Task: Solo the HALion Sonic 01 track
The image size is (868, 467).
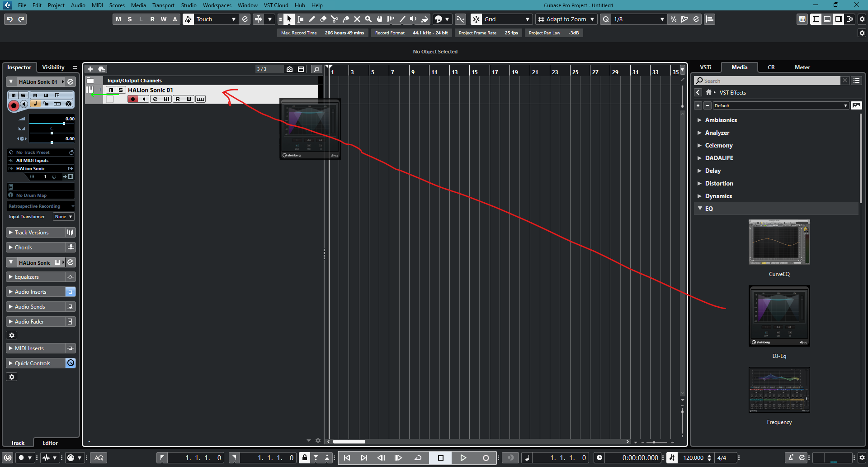Action: [x=121, y=90]
